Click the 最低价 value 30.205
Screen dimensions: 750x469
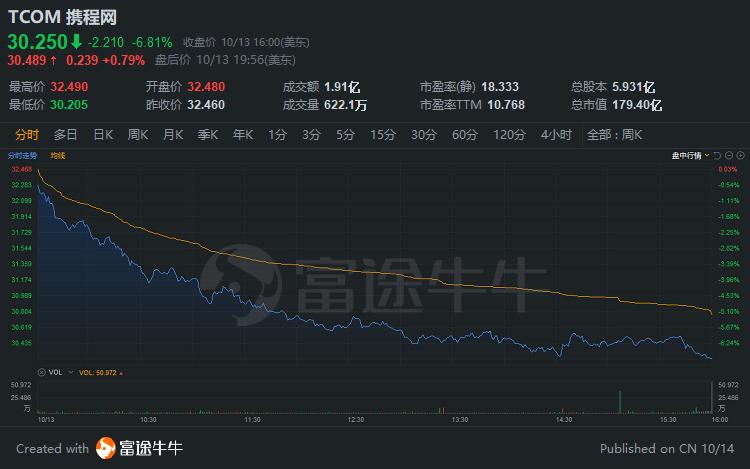click(69, 105)
